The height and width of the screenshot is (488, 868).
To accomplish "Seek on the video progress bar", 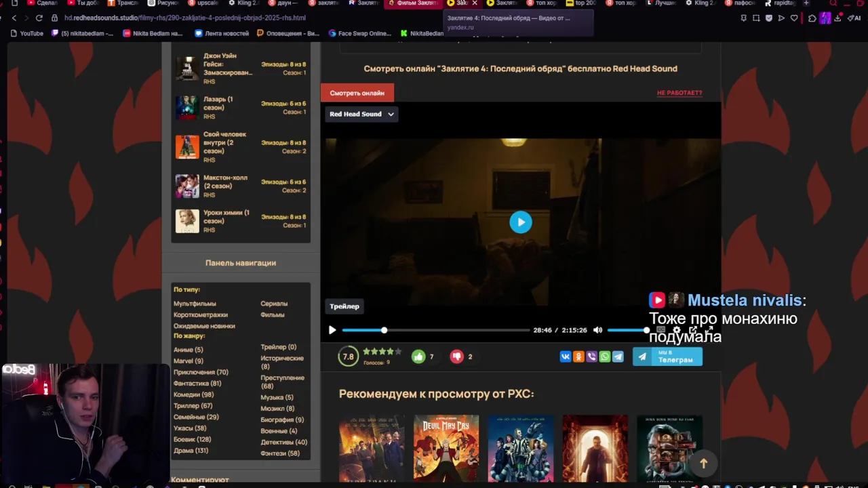I will pos(436,330).
